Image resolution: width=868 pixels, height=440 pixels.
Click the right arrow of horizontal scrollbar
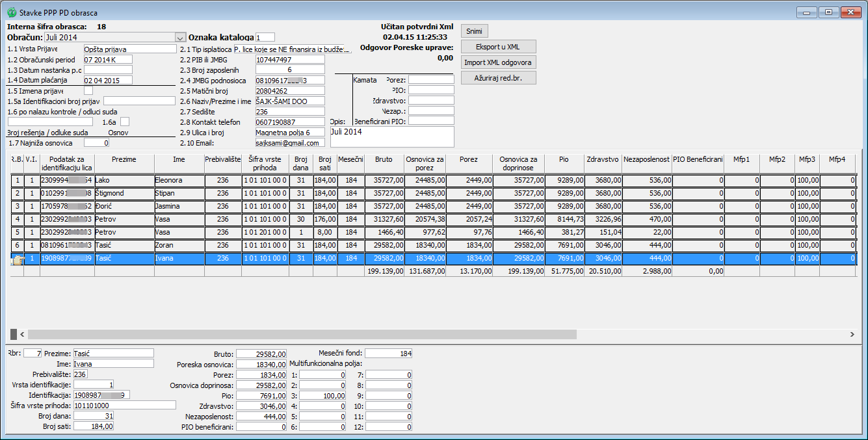852,334
